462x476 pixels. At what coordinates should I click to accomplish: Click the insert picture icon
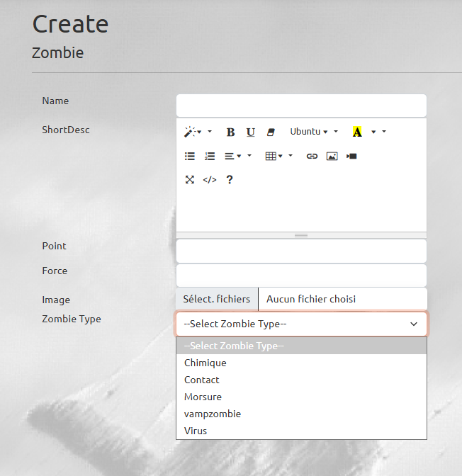(332, 156)
